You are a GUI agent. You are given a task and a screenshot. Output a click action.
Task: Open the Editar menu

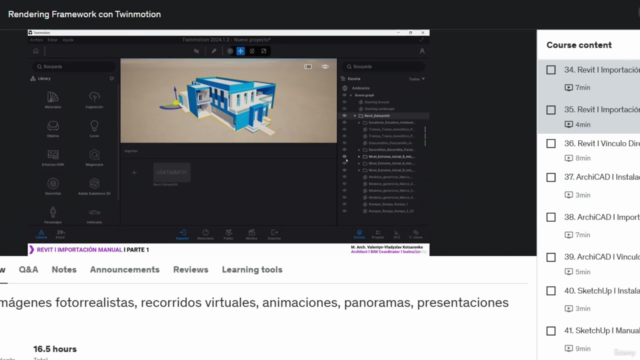(53, 40)
